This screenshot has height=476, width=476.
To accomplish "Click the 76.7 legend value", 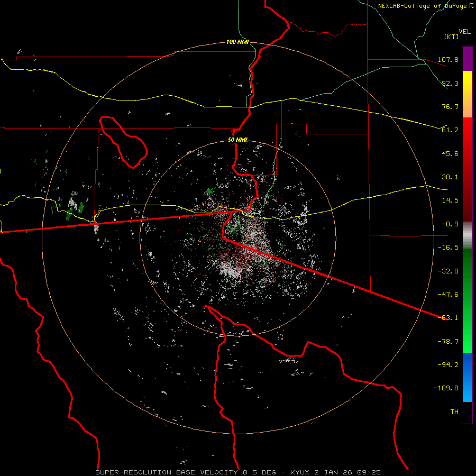I will point(450,106).
